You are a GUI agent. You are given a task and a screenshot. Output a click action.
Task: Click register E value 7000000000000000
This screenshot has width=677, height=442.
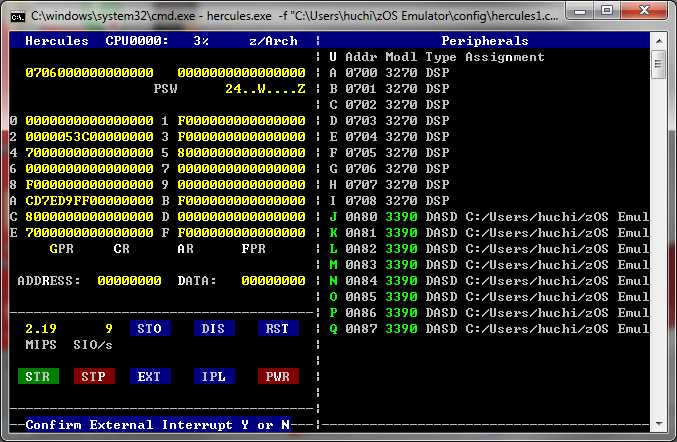click(x=89, y=232)
